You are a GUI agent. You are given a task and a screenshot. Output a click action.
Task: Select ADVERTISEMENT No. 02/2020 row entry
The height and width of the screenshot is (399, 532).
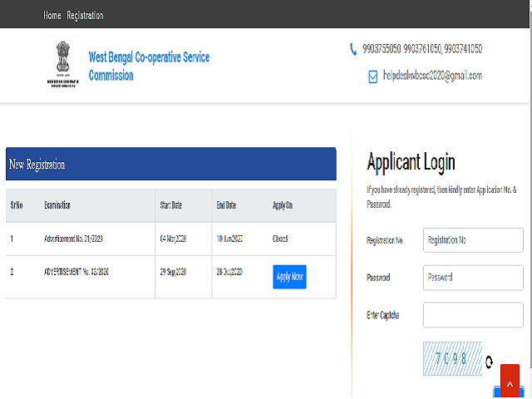pyautogui.click(x=76, y=272)
